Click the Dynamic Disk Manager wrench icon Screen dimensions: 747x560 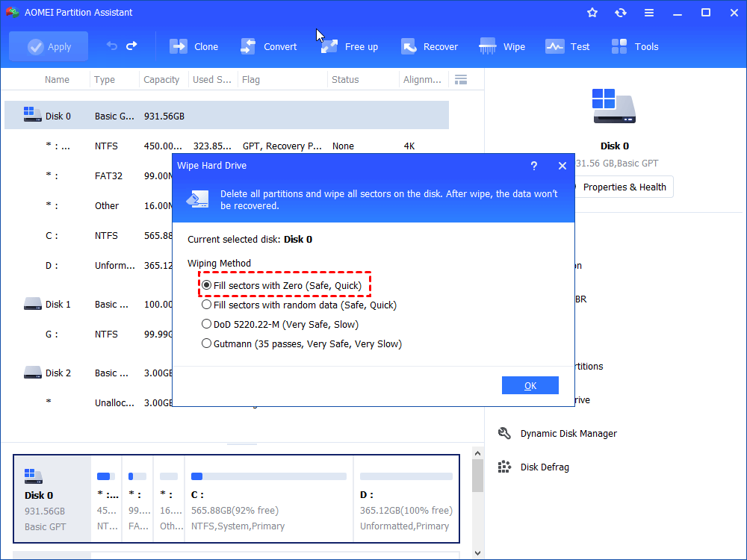coord(504,433)
